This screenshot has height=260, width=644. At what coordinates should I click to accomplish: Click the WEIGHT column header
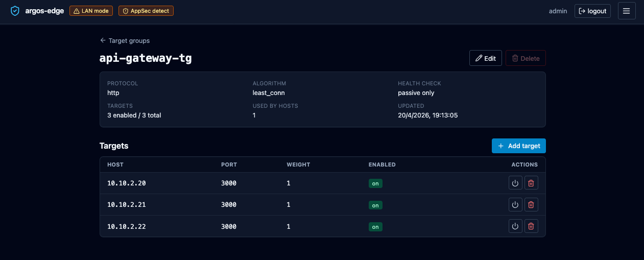298,164
